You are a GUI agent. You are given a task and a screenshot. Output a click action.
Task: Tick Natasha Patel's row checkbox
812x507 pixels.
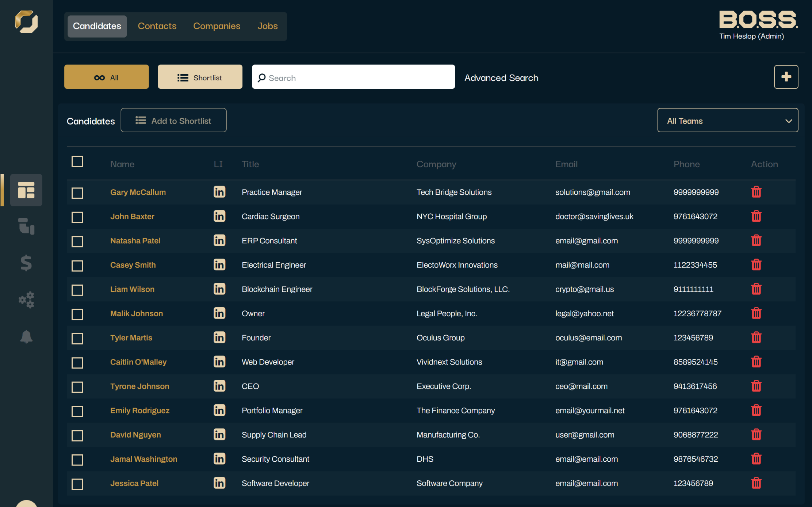tap(77, 241)
